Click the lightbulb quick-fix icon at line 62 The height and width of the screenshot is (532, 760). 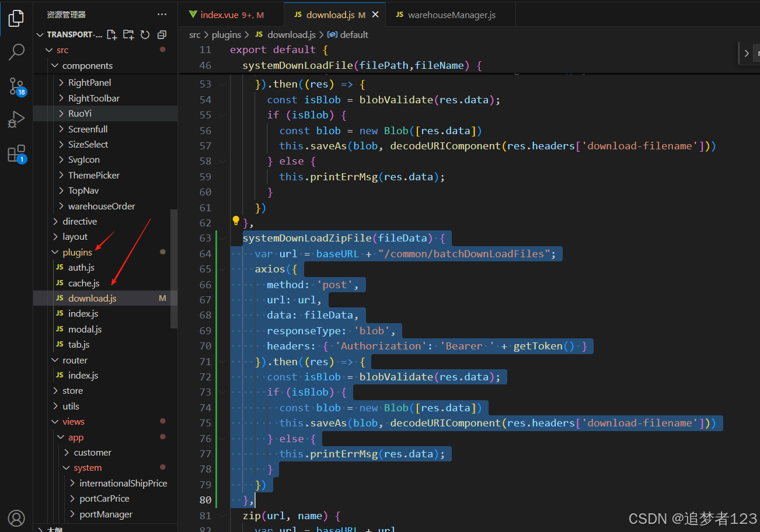(x=236, y=220)
